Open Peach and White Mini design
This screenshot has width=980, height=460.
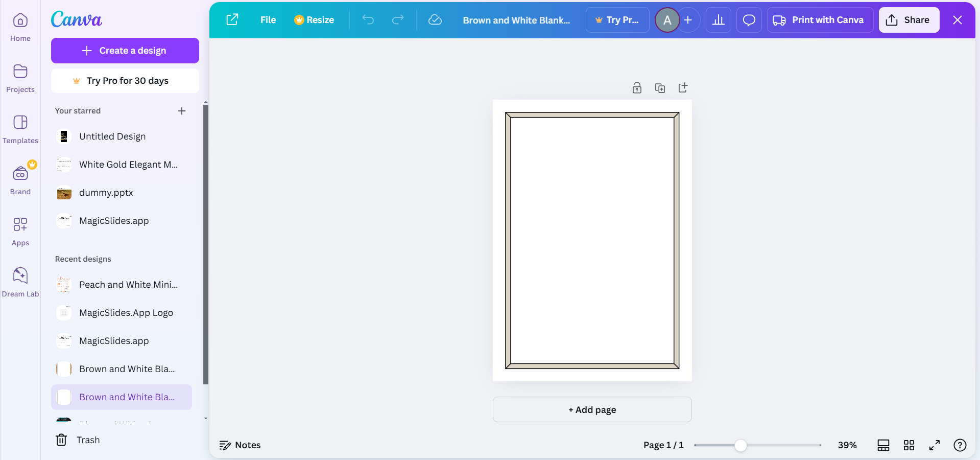coord(122,285)
